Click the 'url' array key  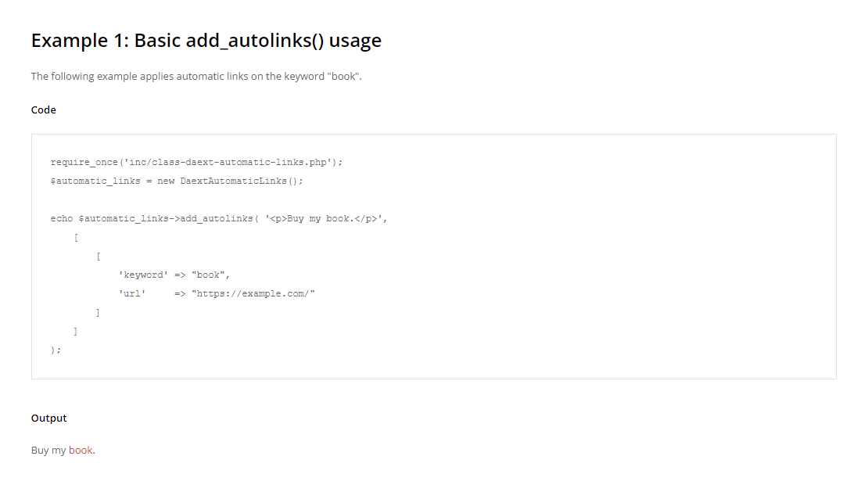coord(132,294)
